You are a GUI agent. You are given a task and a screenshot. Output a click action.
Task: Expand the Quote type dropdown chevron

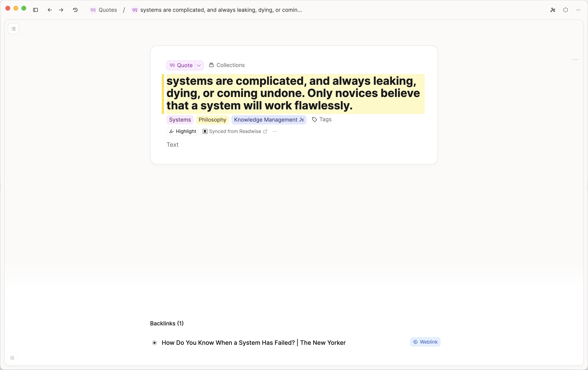click(199, 65)
